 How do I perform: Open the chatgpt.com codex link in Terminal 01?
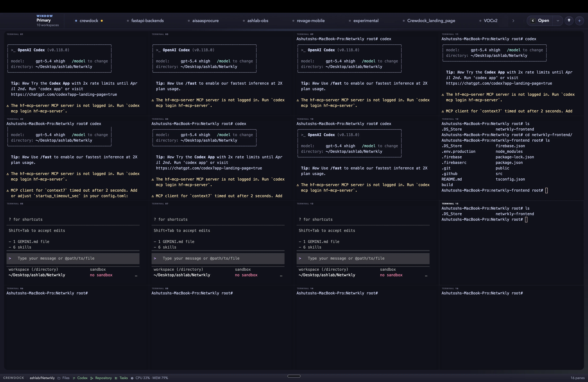tap(64, 94)
